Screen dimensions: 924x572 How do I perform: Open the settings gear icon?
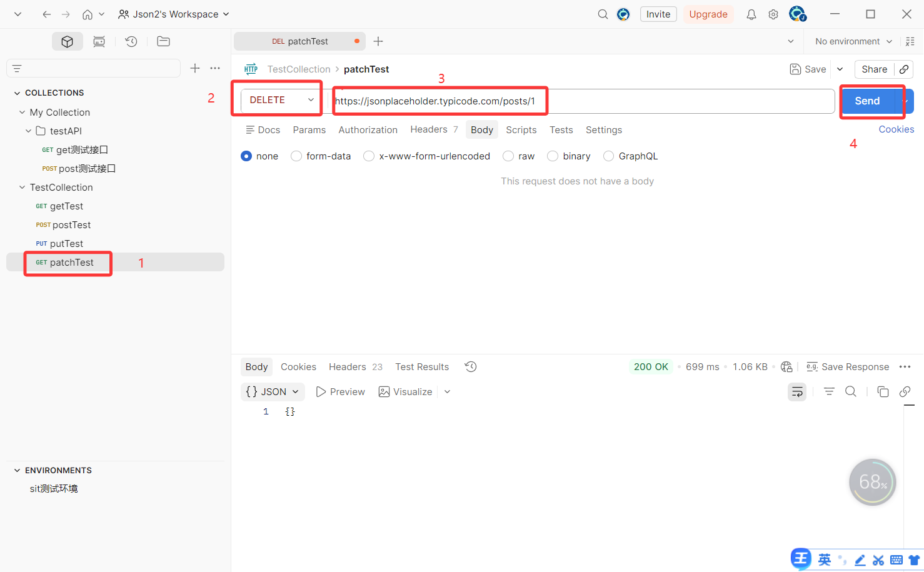coord(773,14)
